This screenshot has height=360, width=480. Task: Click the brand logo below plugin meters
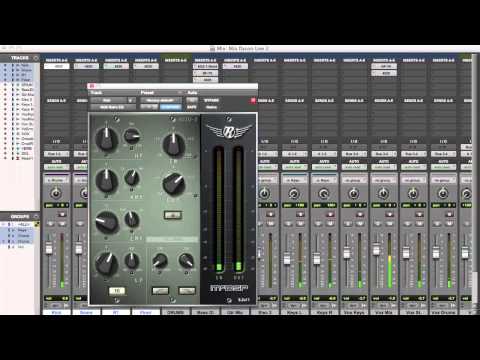[x=229, y=288]
